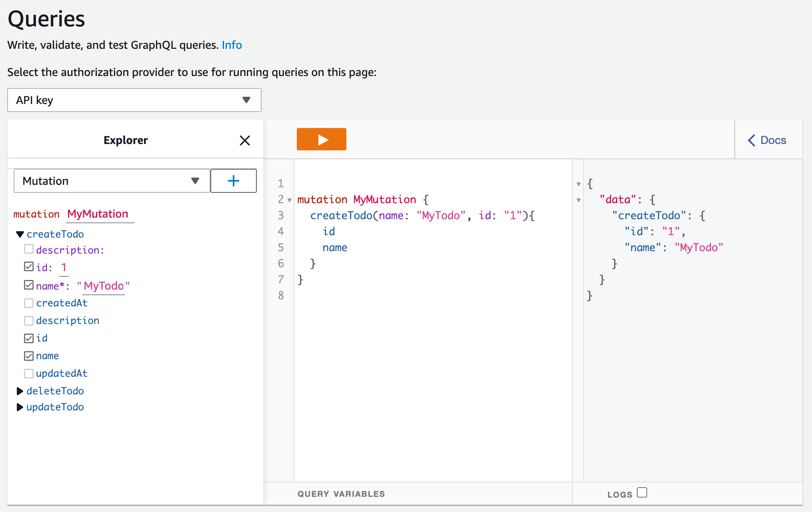Image resolution: width=812 pixels, height=512 pixels.
Task: Uncheck the name field checkbox
Action: [x=29, y=356]
